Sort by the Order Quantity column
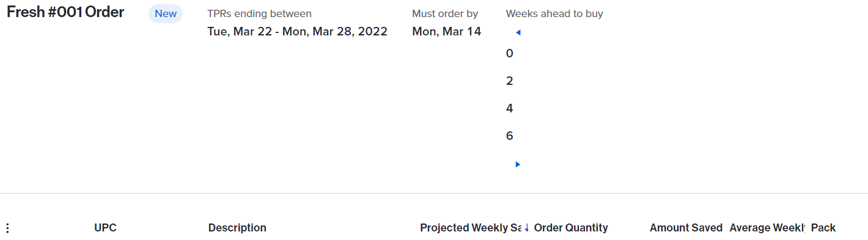The image size is (868, 240). pos(571,228)
